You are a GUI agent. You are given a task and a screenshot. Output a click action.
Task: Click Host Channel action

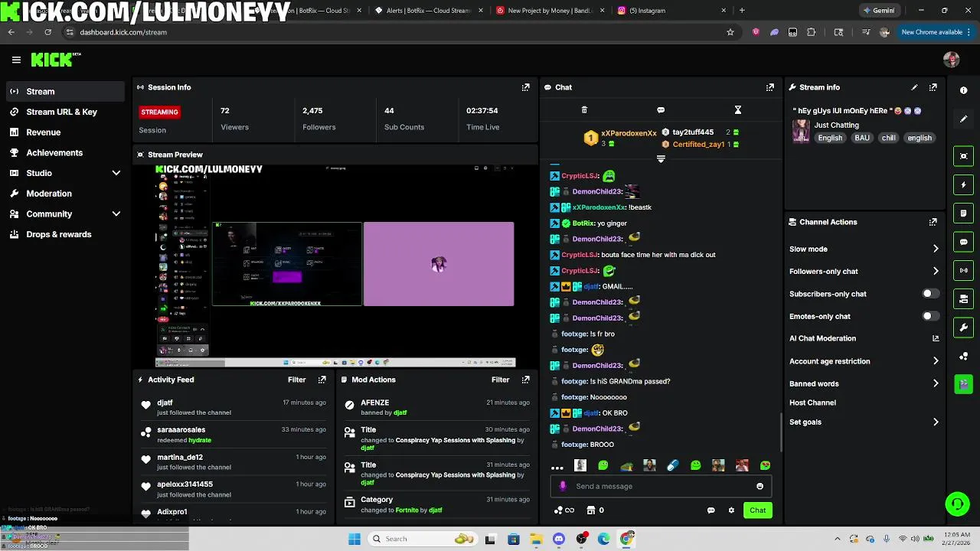[x=812, y=403]
